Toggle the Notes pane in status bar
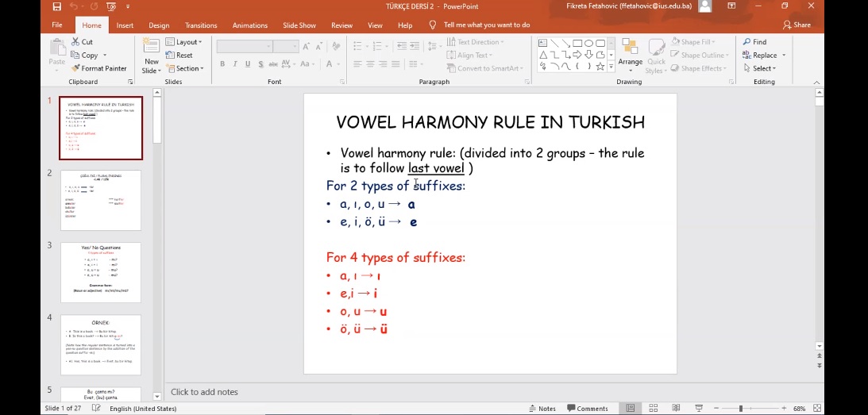This screenshot has height=415, width=868. (542, 409)
